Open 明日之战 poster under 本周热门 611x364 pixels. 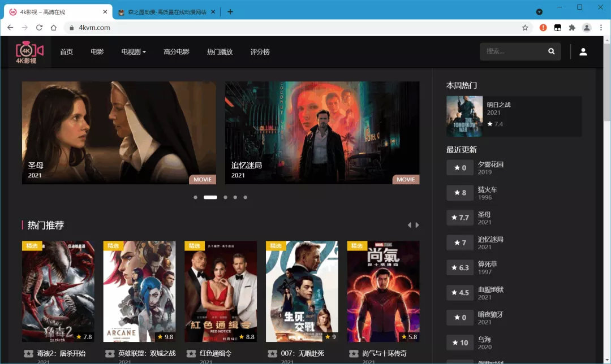tap(464, 116)
